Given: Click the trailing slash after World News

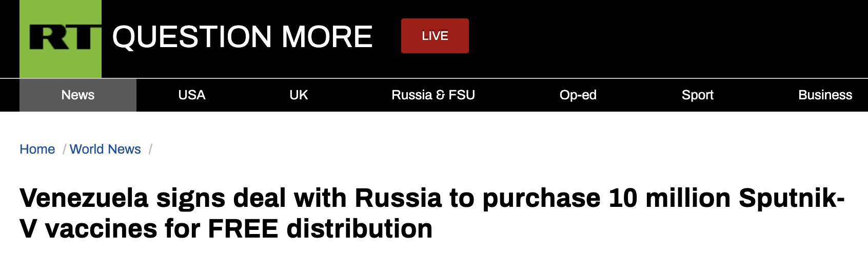Looking at the screenshot, I should [150, 149].
